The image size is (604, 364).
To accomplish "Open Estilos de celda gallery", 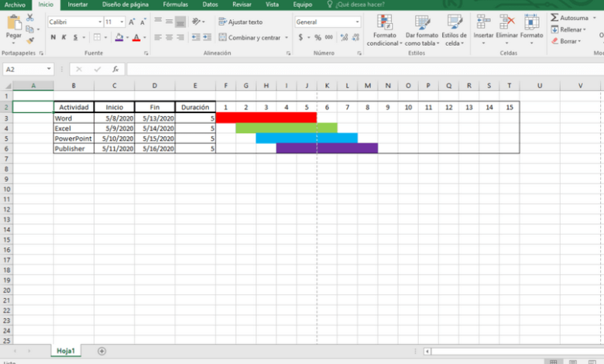I will pyautogui.click(x=455, y=30).
